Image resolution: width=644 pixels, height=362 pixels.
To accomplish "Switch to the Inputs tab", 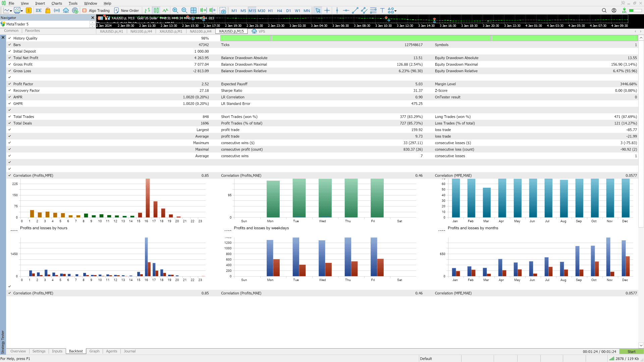I will 57,351.
